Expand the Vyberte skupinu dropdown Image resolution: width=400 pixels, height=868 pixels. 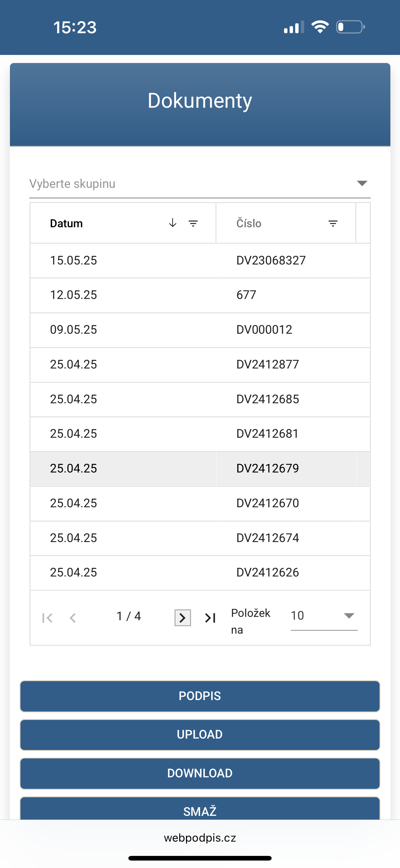pos(362,184)
